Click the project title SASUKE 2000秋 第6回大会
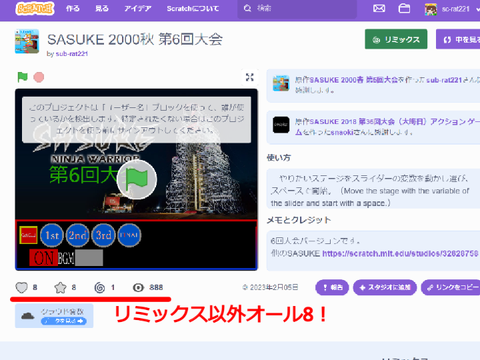This screenshot has height=360, width=480. click(x=135, y=39)
